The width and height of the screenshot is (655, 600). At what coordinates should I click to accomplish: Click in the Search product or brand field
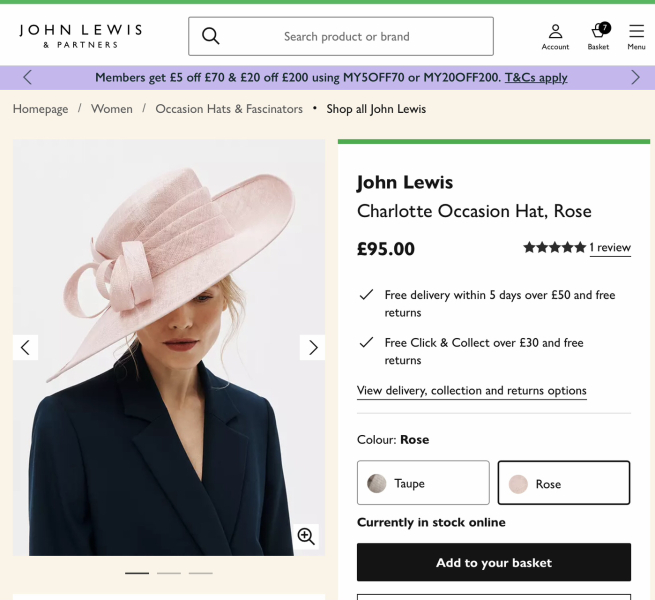pos(341,36)
